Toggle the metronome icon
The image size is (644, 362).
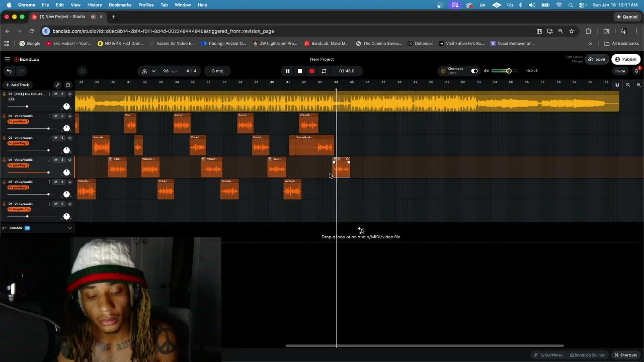click(x=144, y=71)
